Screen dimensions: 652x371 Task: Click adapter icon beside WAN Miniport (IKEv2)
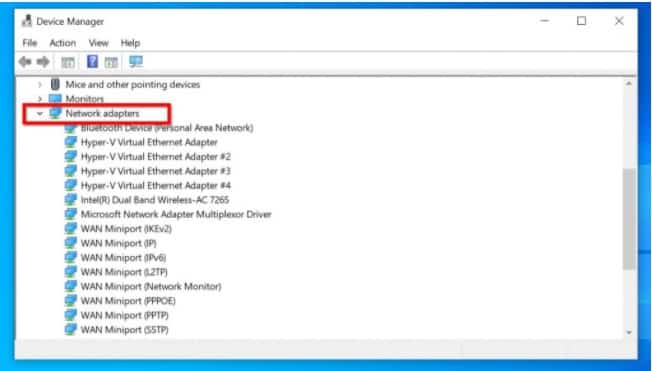(71, 229)
